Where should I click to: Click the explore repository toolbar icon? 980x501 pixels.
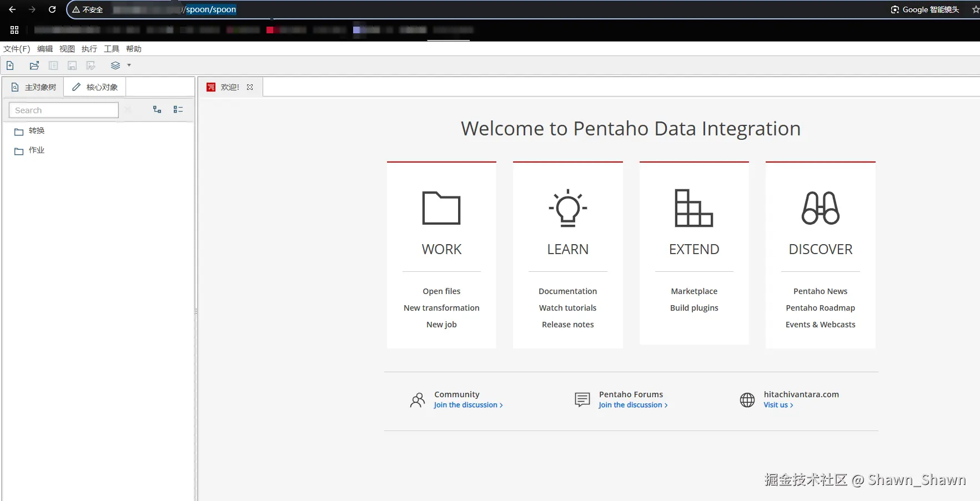tap(53, 65)
